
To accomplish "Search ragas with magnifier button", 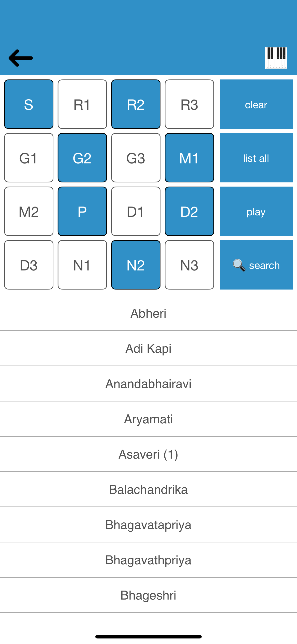I will pos(256,265).
